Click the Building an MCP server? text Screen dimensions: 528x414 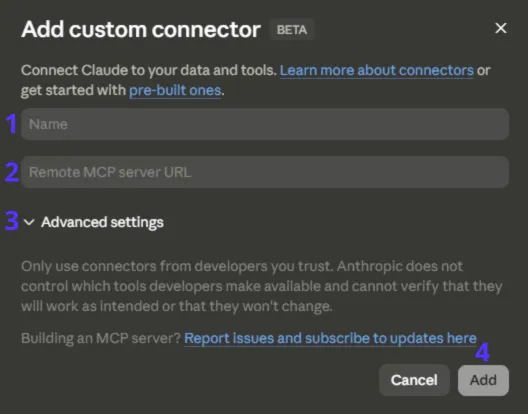click(x=101, y=338)
